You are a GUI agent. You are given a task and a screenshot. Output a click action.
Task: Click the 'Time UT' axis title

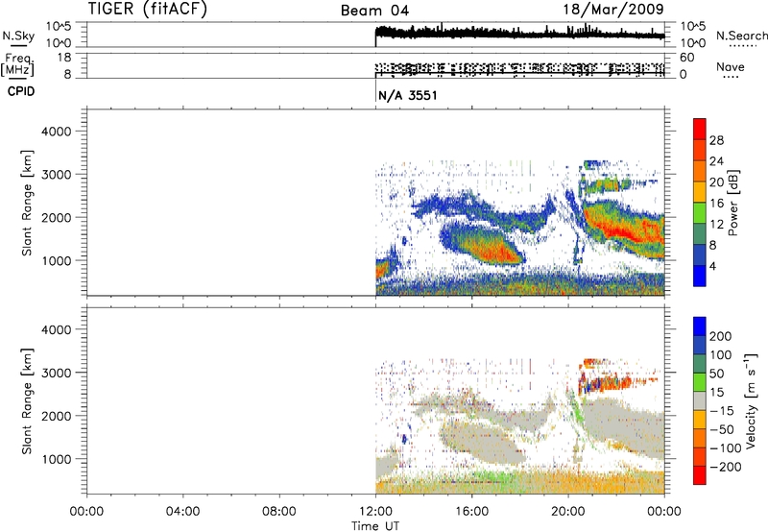375,525
